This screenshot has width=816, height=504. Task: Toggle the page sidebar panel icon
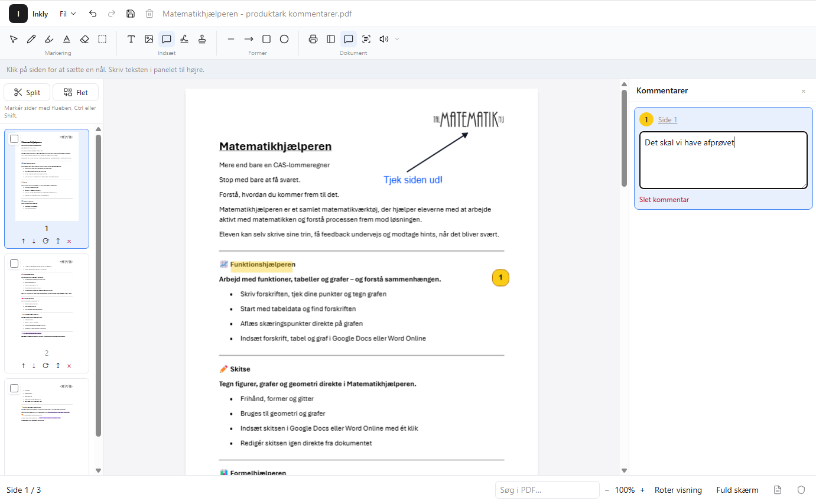(x=331, y=39)
